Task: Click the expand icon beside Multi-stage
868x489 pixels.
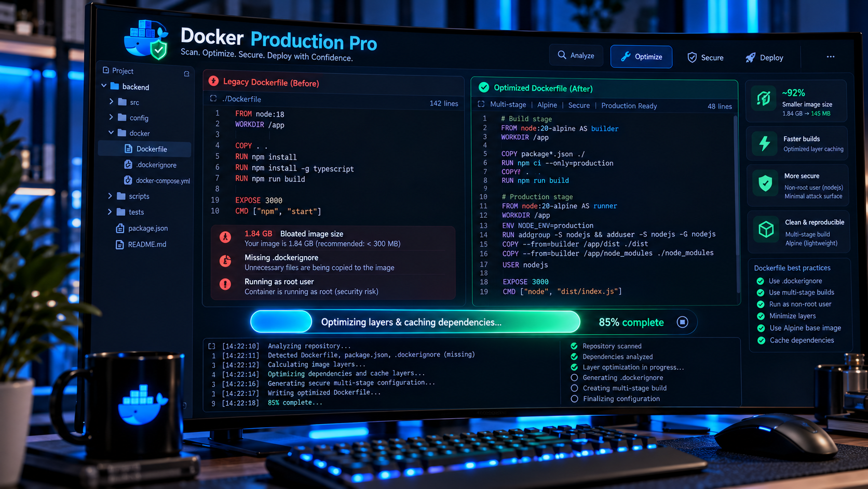Action: pyautogui.click(x=481, y=104)
